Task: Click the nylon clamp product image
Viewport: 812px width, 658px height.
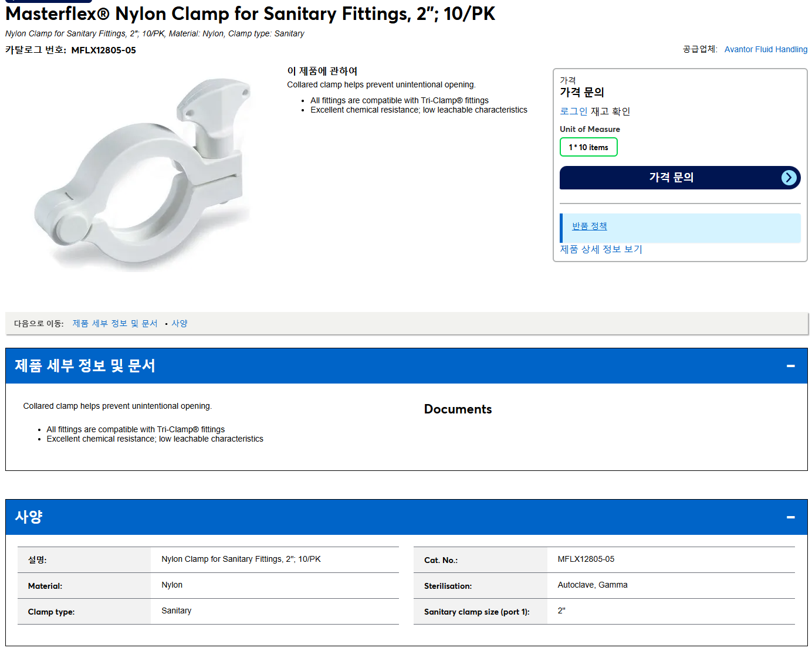Action: pos(143,175)
